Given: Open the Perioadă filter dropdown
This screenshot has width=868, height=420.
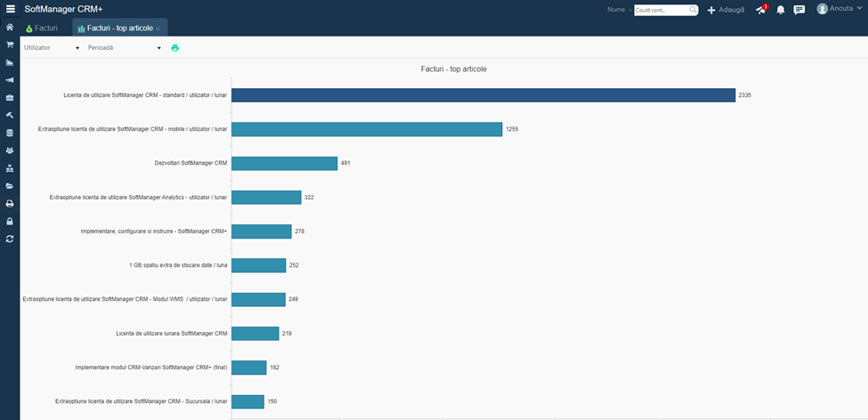Looking at the screenshot, I should (124, 48).
